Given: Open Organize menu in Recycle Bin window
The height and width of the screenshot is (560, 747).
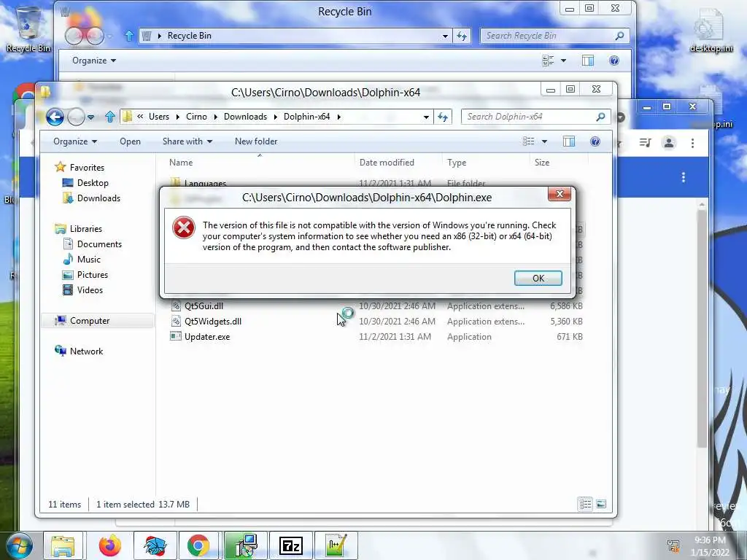Looking at the screenshot, I should (x=94, y=61).
